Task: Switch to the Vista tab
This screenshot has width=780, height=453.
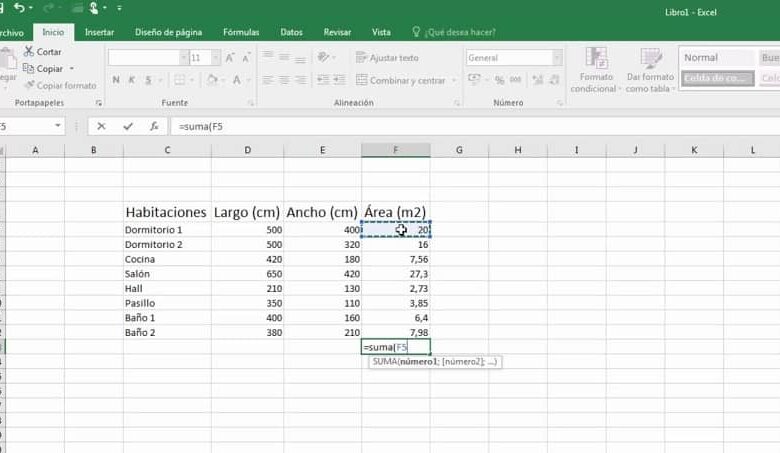Action: [x=381, y=32]
